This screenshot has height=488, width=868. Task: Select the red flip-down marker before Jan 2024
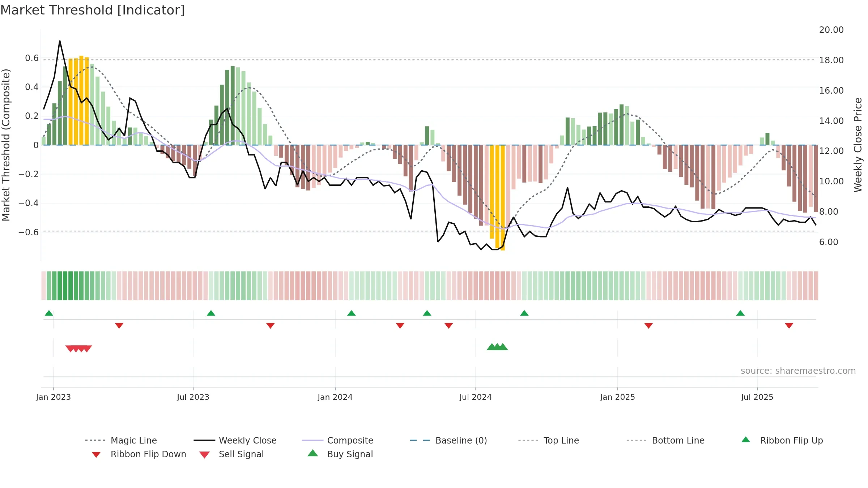coord(270,326)
